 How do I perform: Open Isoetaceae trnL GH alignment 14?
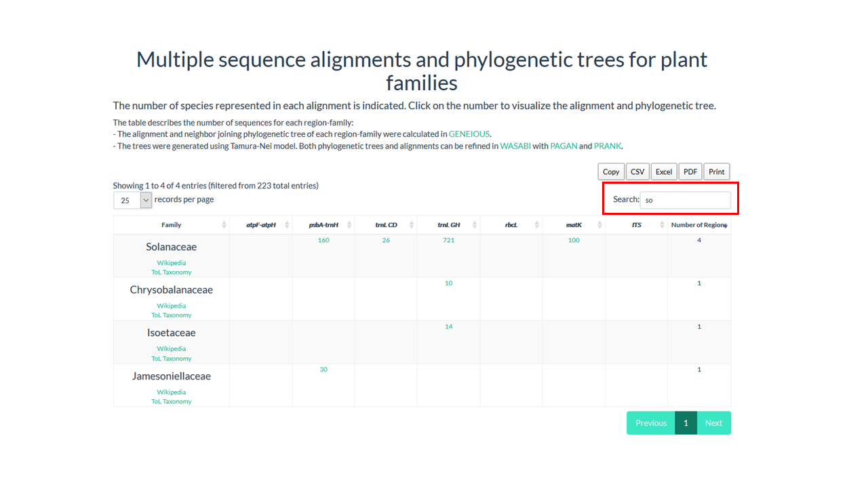click(x=448, y=327)
